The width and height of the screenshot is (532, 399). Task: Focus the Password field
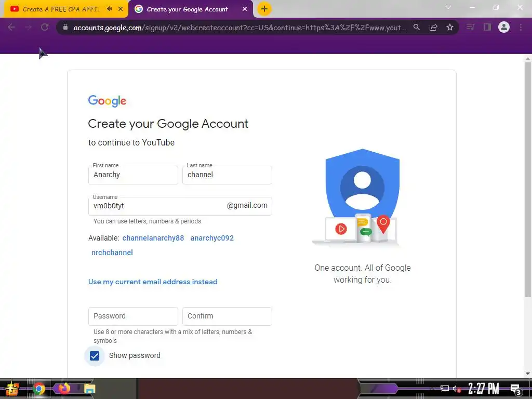[x=133, y=316]
